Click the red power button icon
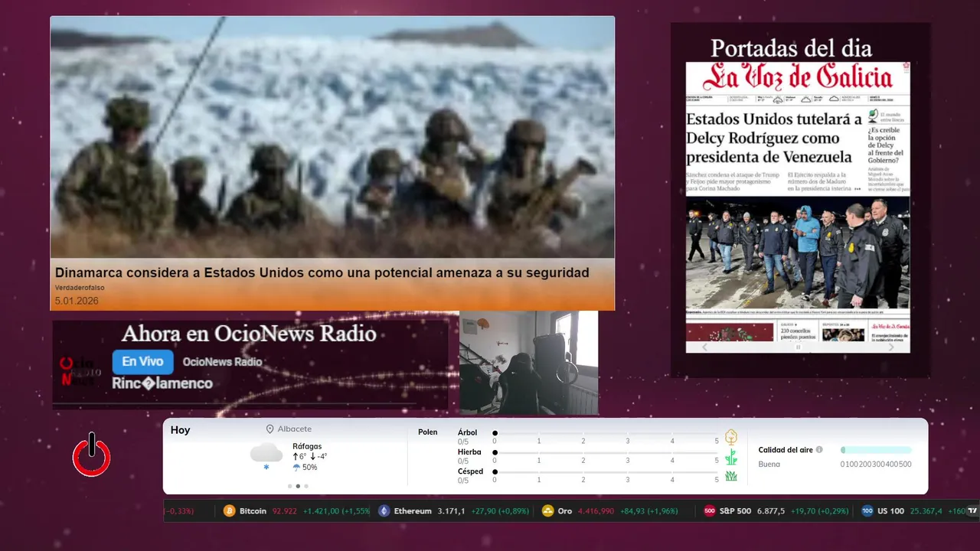The width and height of the screenshot is (980, 551). (92, 455)
